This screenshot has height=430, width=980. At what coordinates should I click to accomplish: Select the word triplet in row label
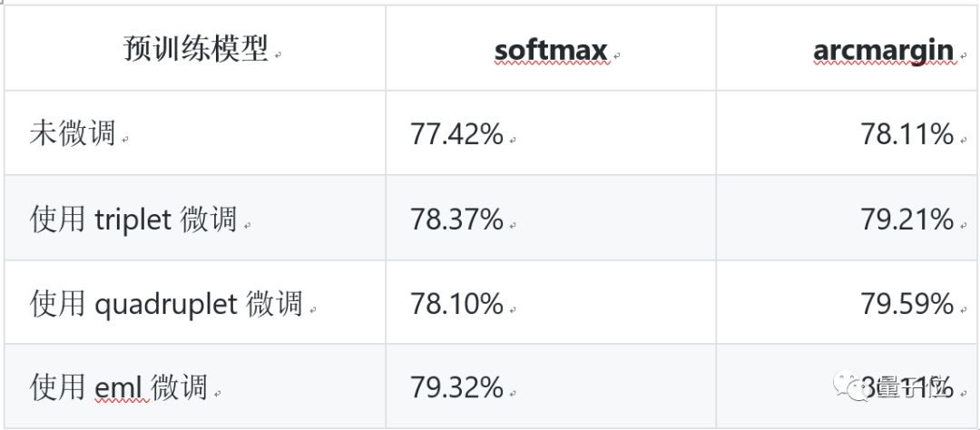coord(132,220)
